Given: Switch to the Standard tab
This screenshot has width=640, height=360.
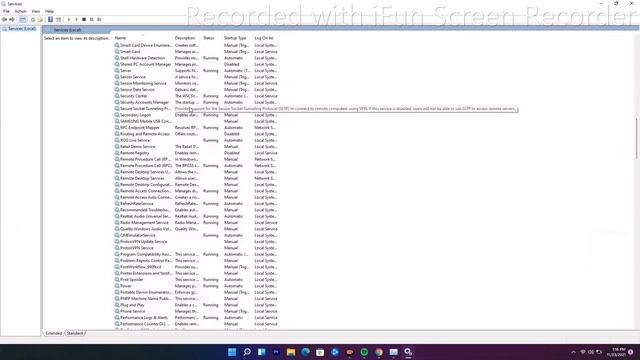Looking at the screenshot, I should click(x=75, y=333).
